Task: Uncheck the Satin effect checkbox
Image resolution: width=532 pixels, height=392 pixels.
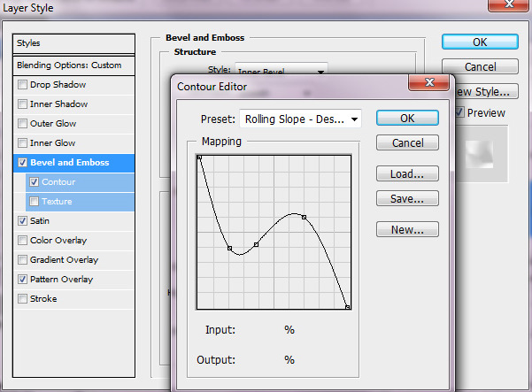Action: (22, 221)
